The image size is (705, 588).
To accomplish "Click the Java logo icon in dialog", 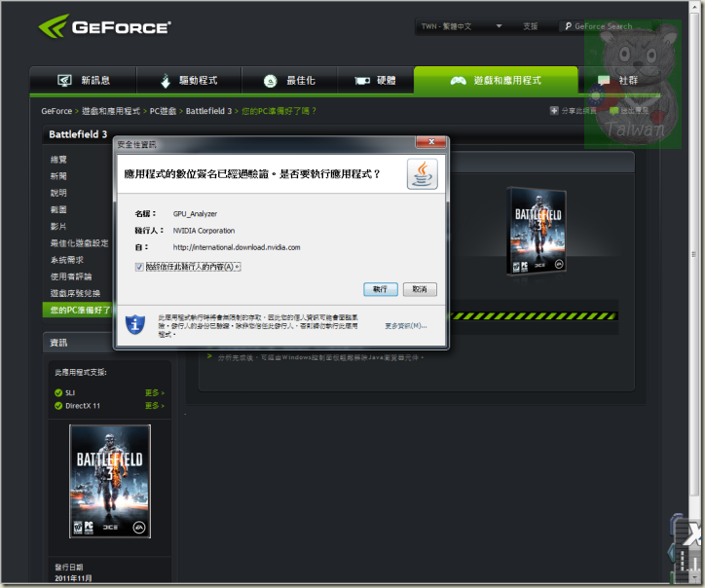I will coord(423,174).
